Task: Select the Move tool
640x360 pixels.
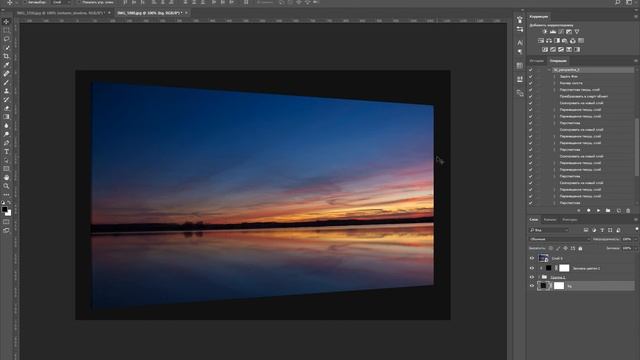Action: (6, 22)
